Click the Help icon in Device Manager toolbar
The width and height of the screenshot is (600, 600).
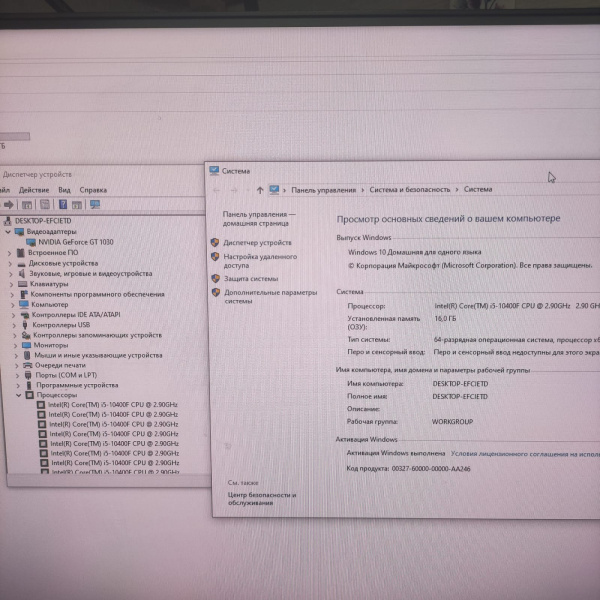(62, 205)
